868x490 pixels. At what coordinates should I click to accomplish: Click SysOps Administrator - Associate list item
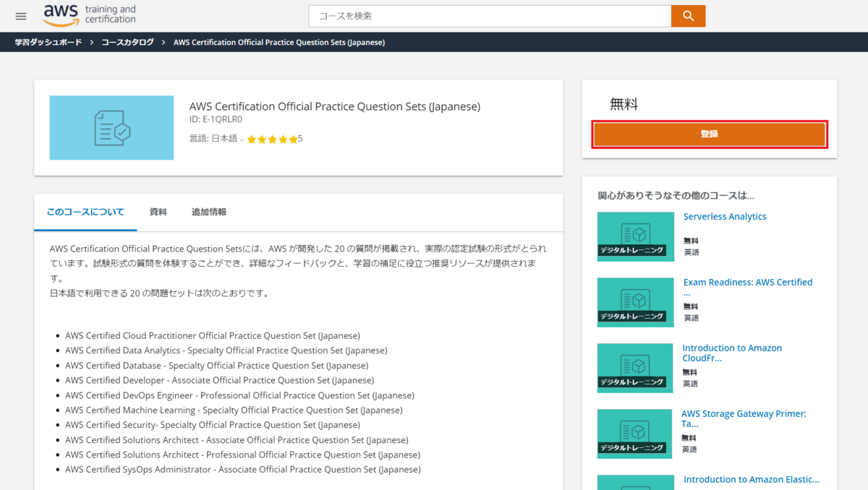[243, 470]
